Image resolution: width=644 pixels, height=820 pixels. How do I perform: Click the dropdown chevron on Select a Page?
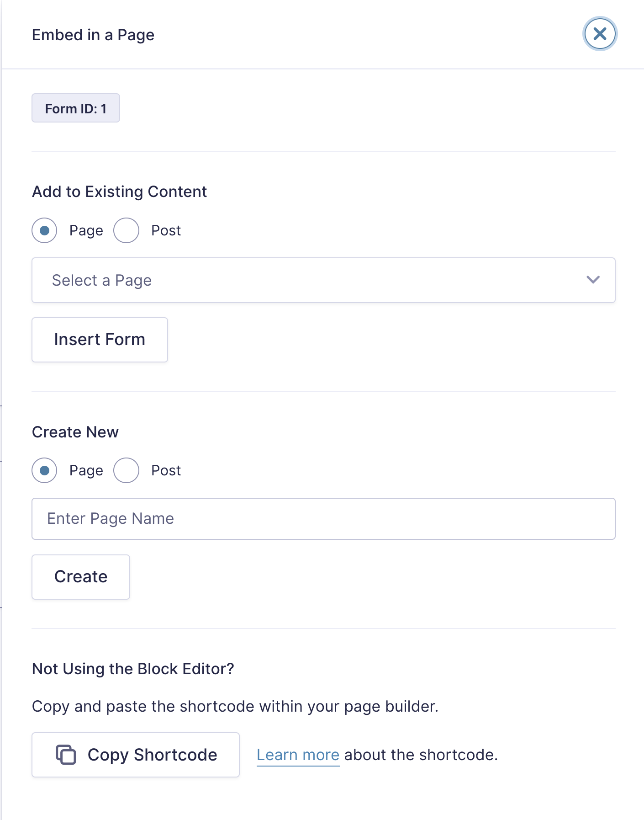coord(593,280)
